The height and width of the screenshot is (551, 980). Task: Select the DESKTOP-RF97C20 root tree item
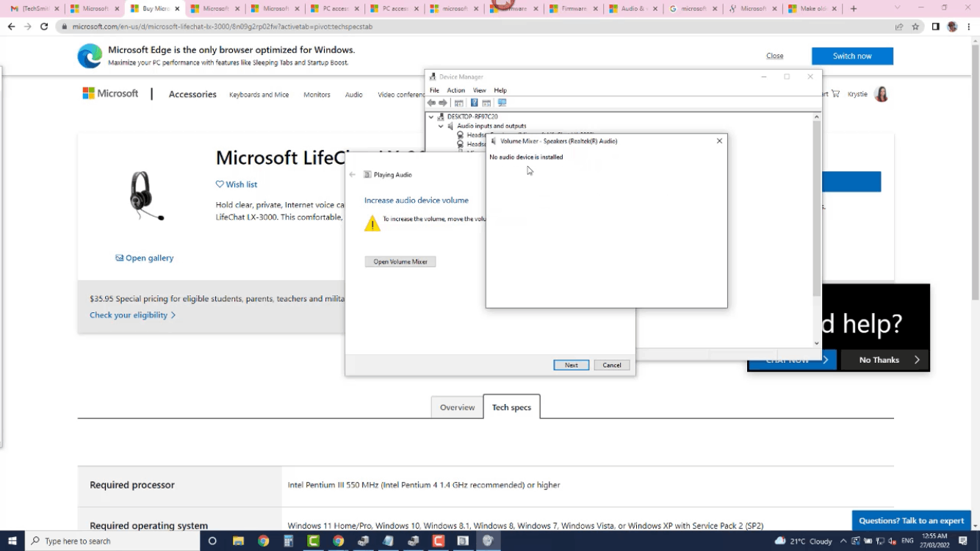[x=472, y=117]
